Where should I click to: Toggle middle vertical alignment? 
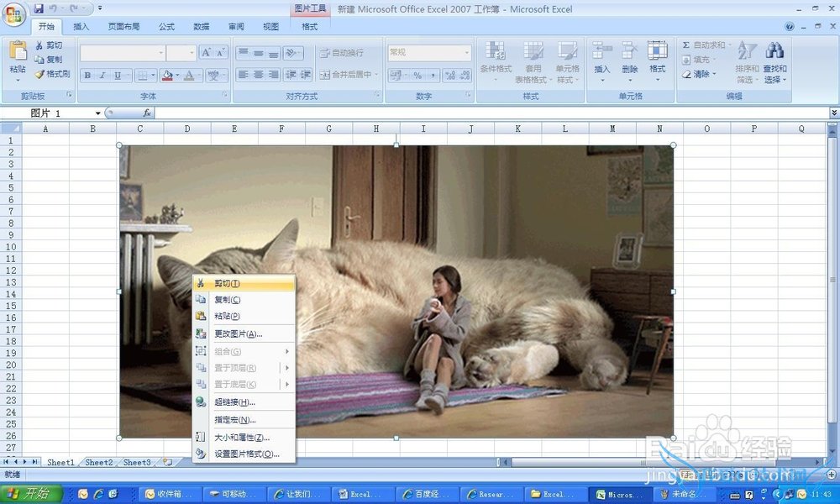[x=258, y=52]
